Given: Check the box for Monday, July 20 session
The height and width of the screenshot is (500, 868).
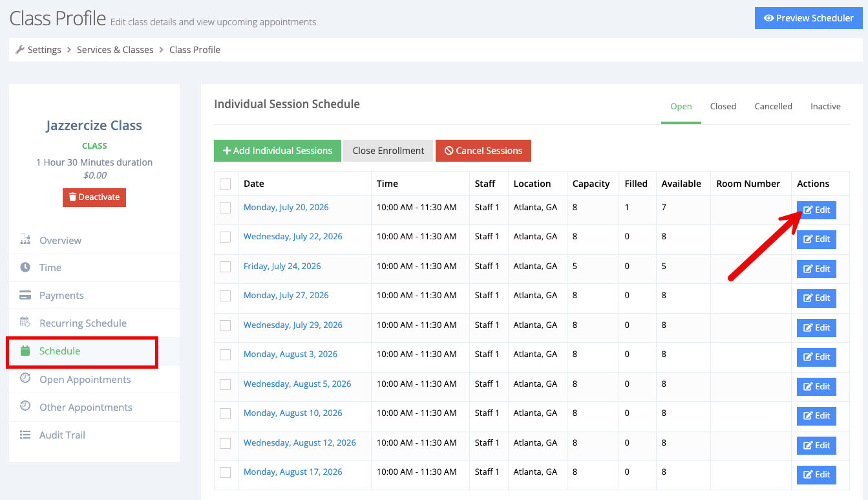Looking at the screenshot, I should 225,208.
